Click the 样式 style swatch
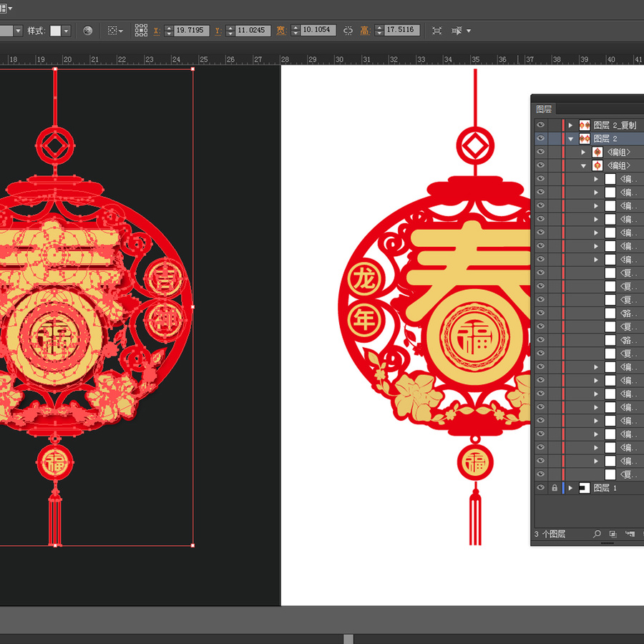Screen dimensions: 644x644 (55, 31)
